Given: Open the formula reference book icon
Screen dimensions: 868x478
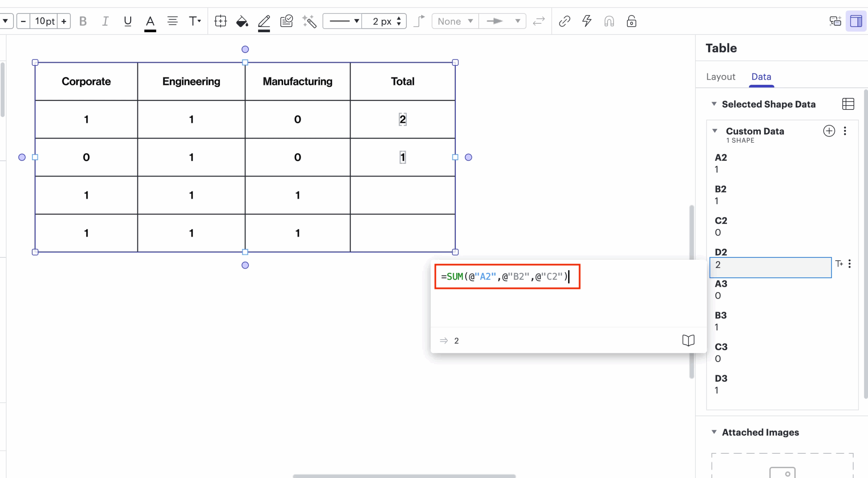Looking at the screenshot, I should point(688,340).
